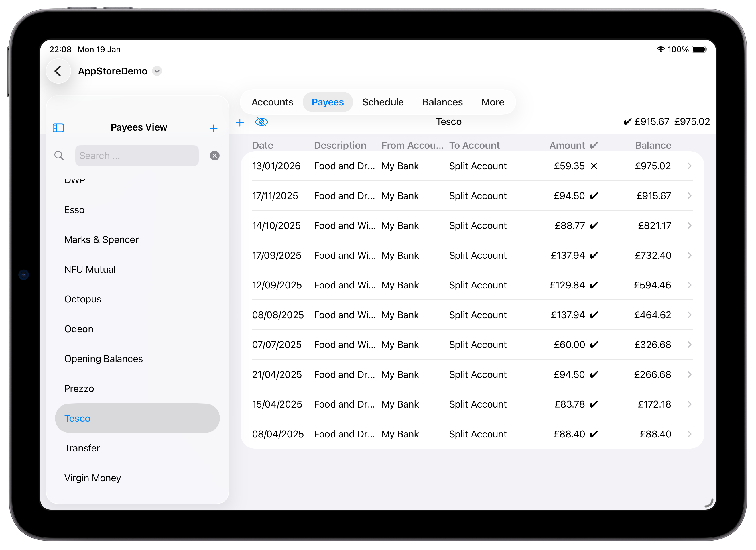This screenshot has height=550, width=756.
Task: Switch to the Accounts tab
Action: (272, 102)
